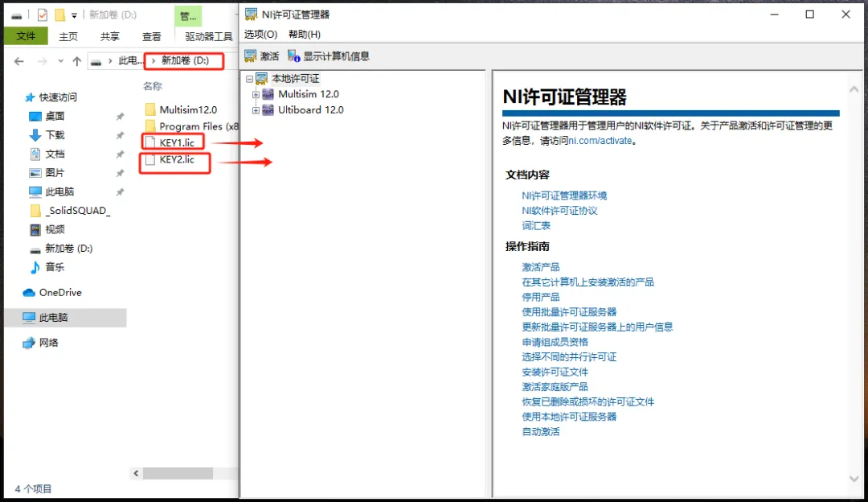Open Quick Access star in sidebar

[30, 97]
